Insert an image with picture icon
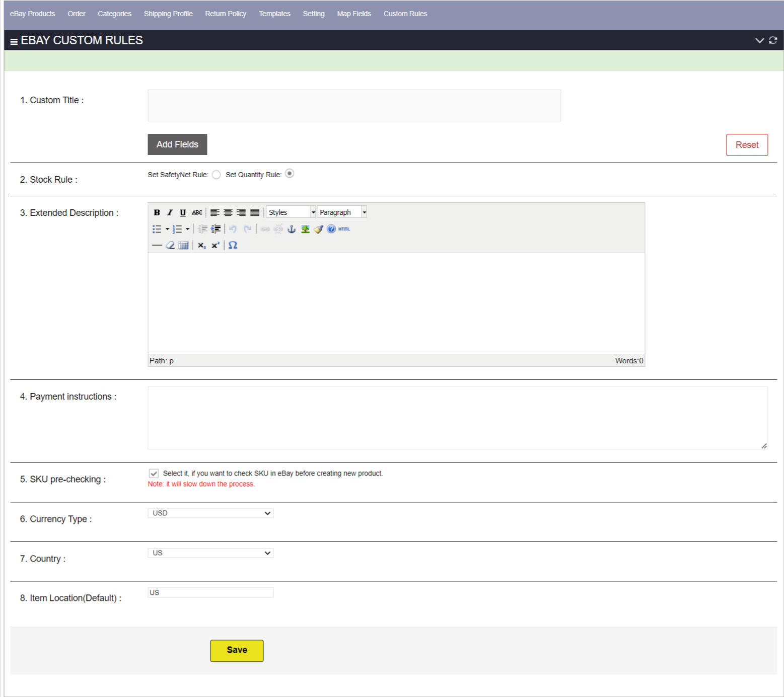 [x=305, y=229]
